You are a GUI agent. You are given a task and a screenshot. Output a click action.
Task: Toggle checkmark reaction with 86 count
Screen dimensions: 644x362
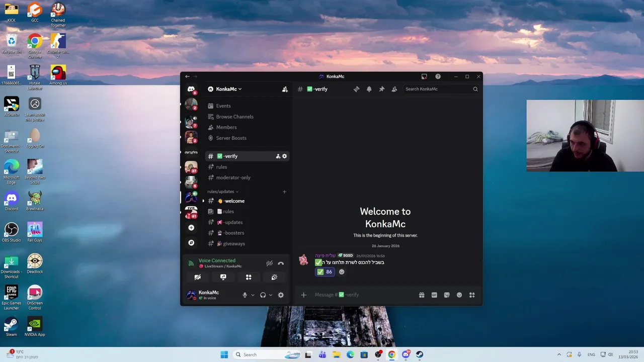[325, 272]
